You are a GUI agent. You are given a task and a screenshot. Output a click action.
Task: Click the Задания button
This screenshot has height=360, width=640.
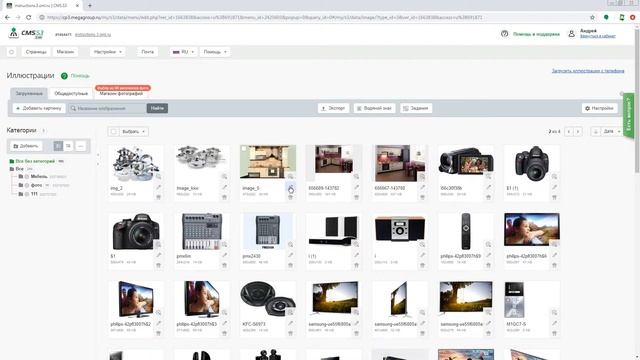[416, 108]
